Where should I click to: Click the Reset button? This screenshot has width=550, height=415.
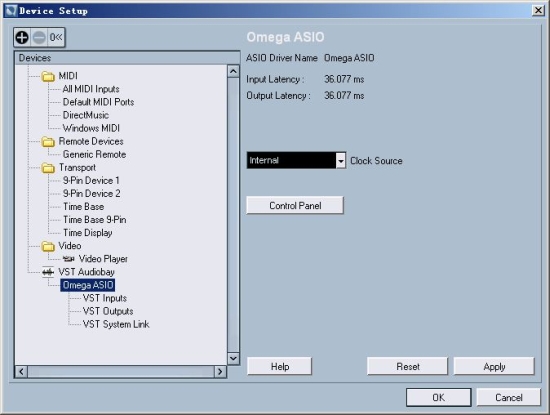pyautogui.click(x=408, y=367)
